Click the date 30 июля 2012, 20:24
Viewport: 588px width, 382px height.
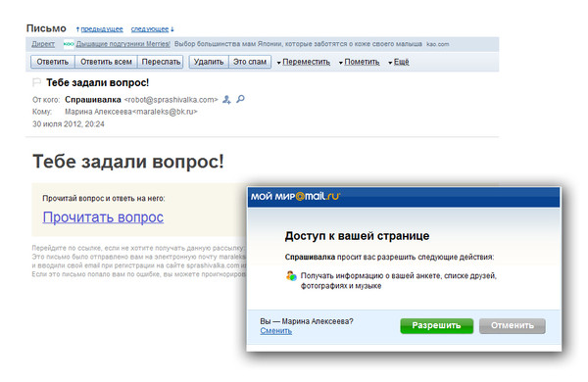tap(69, 124)
